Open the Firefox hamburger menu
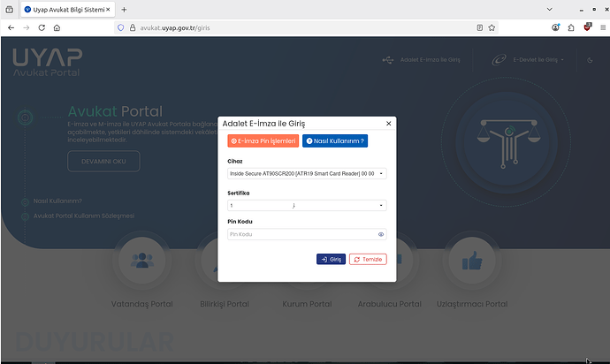This screenshot has height=364, width=610. coord(603,27)
